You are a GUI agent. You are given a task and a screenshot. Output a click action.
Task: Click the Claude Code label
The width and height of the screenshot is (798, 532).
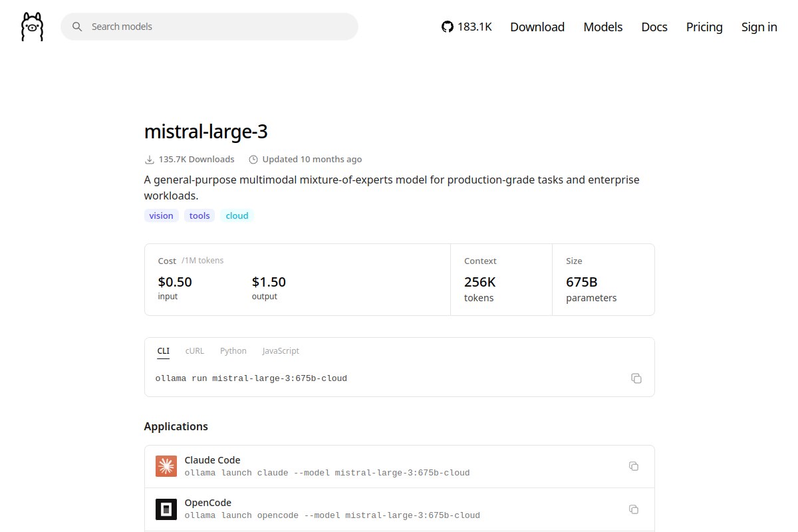212,460
